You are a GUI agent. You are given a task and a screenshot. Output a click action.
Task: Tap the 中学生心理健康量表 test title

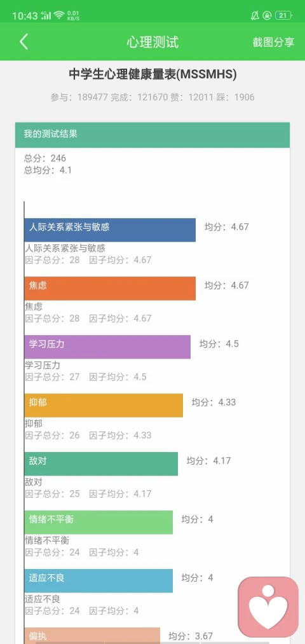(152, 74)
